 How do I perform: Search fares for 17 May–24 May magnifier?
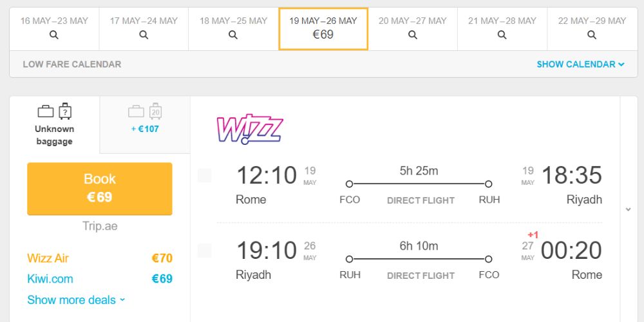click(144, 35)
